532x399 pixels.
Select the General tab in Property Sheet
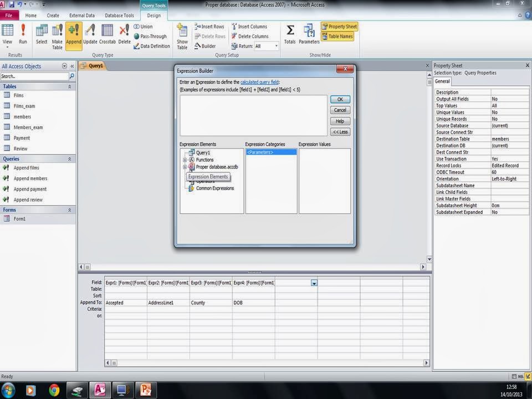(x=442, y=81)
